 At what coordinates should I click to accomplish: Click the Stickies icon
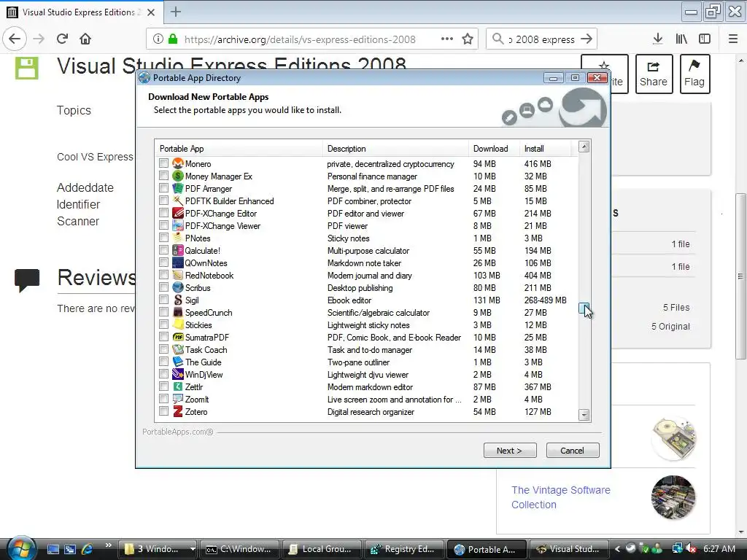click(x=178, y=324)
